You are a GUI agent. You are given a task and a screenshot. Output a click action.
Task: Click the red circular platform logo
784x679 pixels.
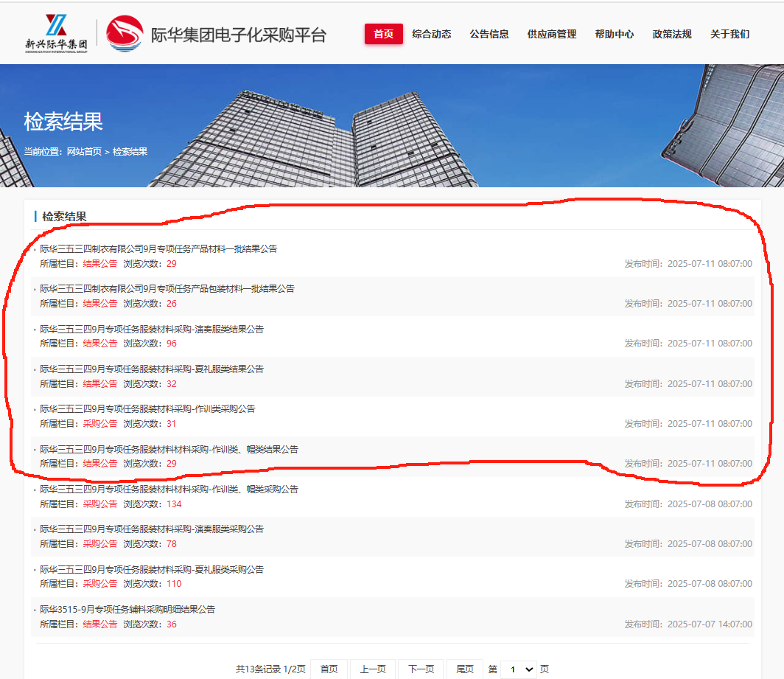(125, 33)
